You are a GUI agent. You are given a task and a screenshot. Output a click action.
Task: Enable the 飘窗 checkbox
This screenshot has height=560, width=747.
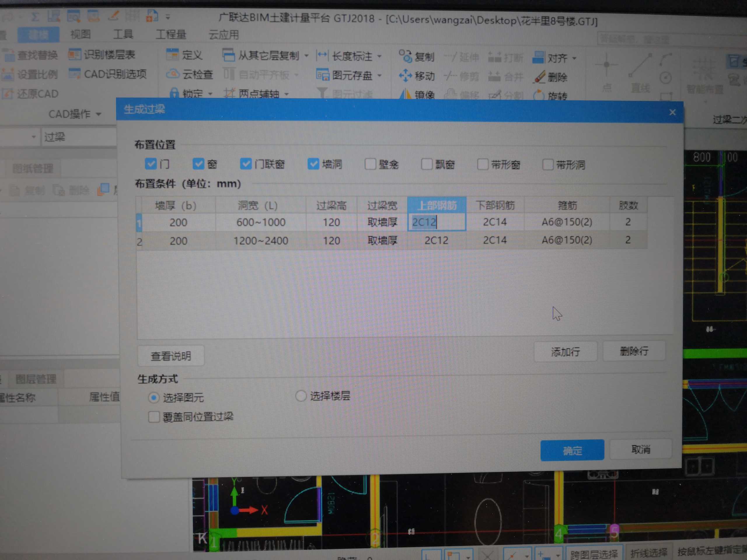click(x=427, y=164)
